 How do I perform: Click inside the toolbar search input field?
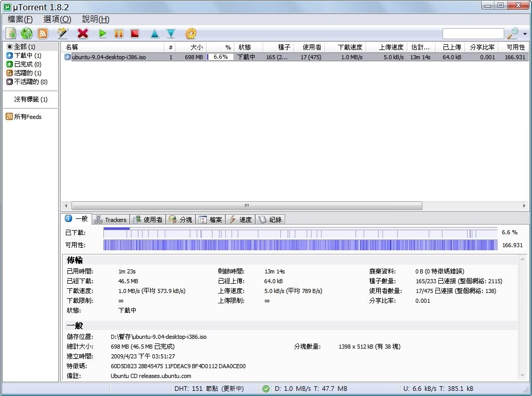pyautogui.click(x=473, y=33)
